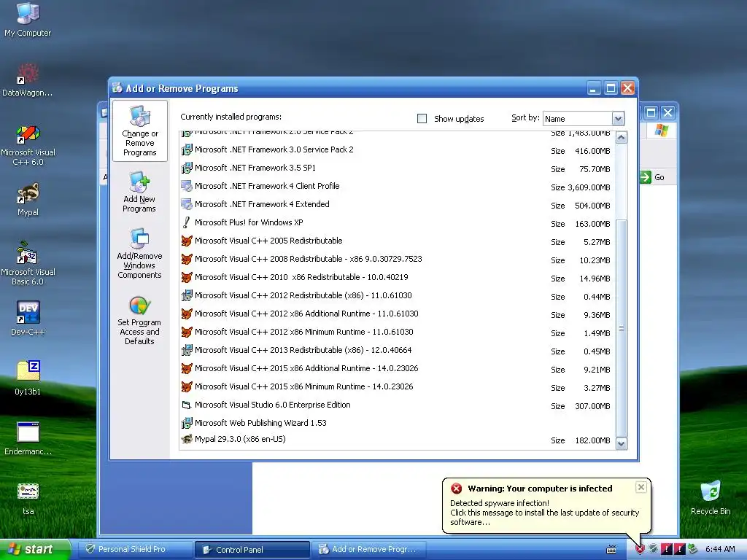Click the 3,609.00MB size value

coord(589,187)
